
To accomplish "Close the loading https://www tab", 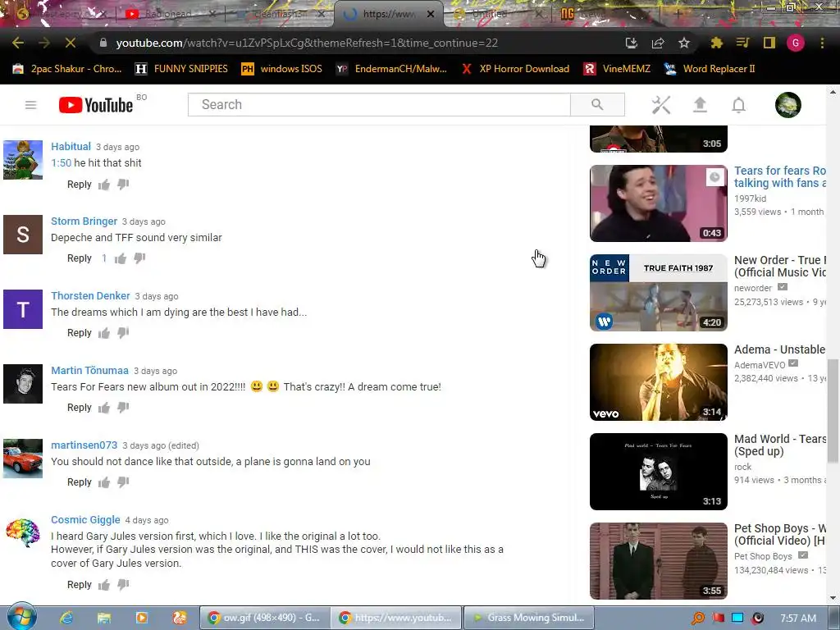I will (430, 14).
